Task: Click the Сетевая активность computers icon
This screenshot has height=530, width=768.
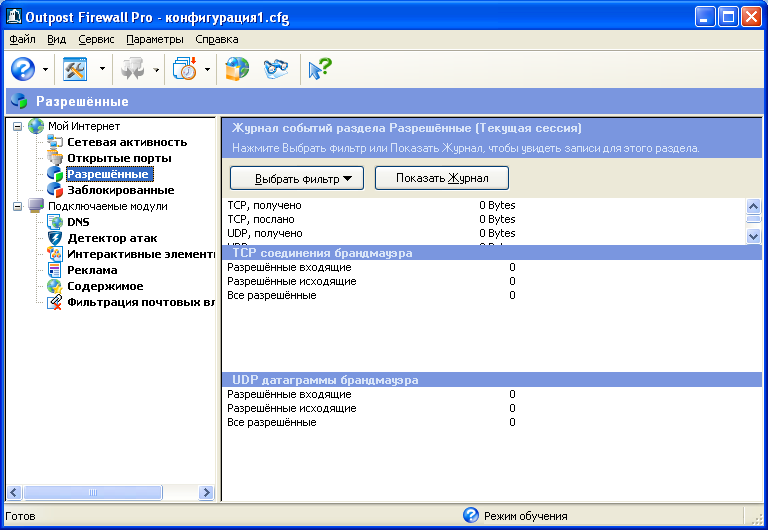Action: [54, 142]
